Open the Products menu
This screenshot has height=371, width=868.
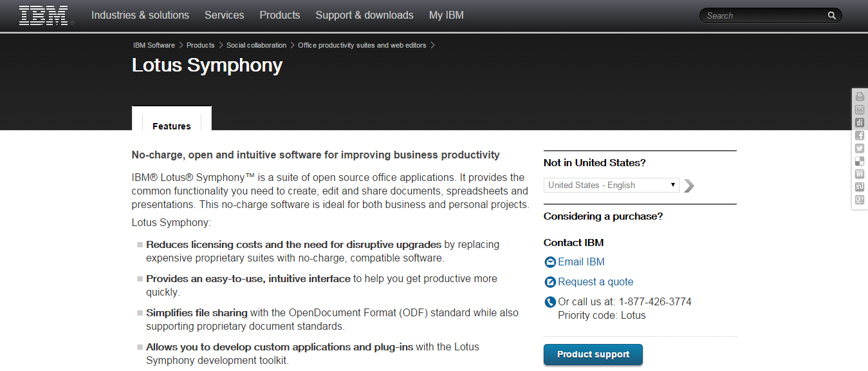pos(280,15)
